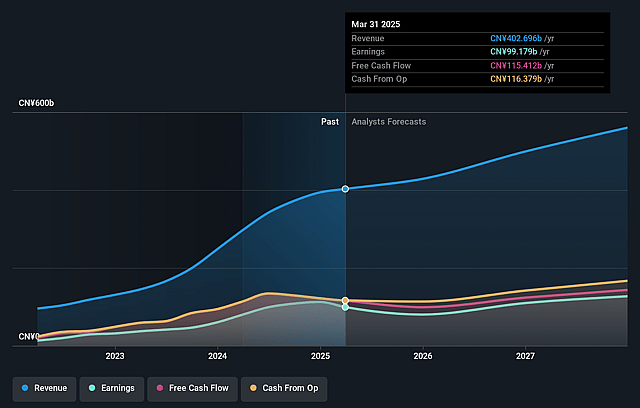Click the Free Cash Flow label in tooltip
Image resolution: width=640 pixels, height=408 pixels.
pyautogui.click(x=381, y=66)
